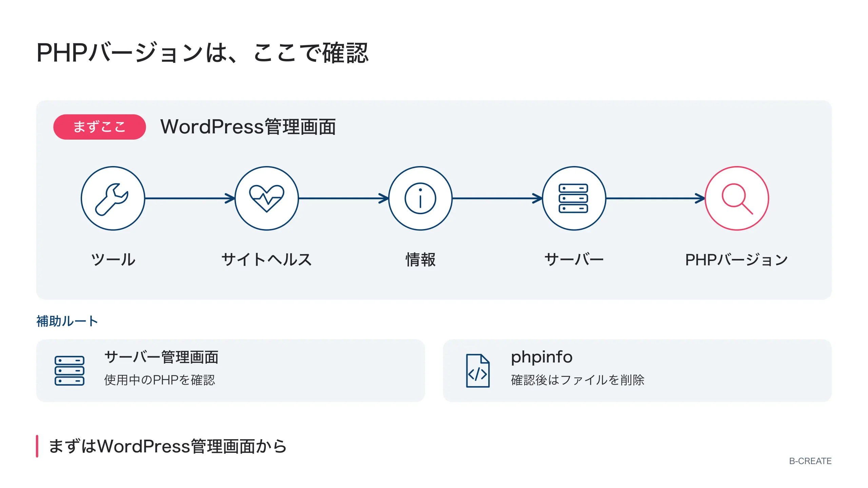The width and height of the screenshot is (868, 488).
Task: Click the B-CREATE footer text
Action: [810, 461]
